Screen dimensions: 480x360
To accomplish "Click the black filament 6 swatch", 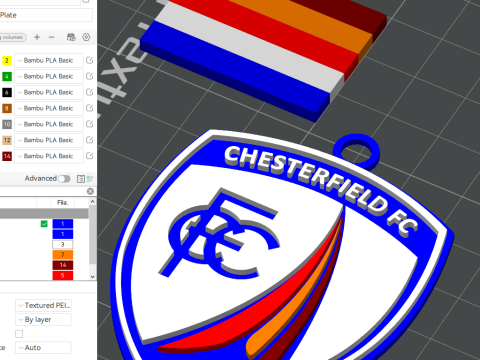I will click(x=7, y=92).
